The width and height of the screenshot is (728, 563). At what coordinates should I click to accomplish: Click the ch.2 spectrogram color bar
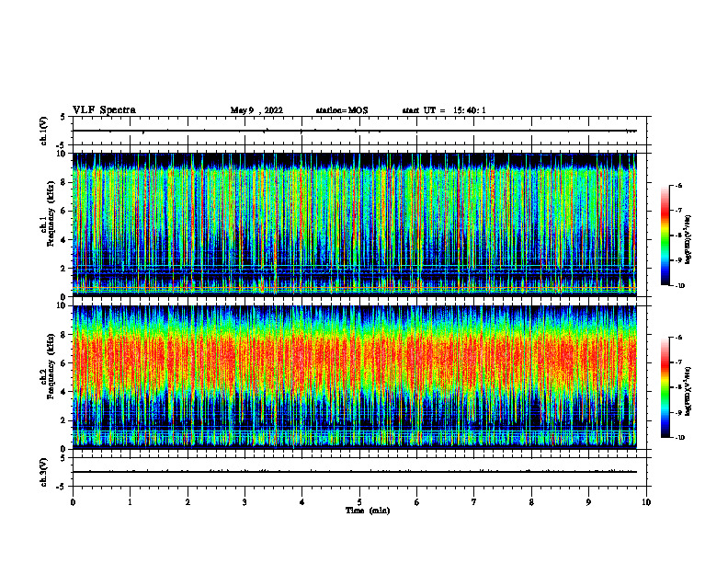pos(665,387)
